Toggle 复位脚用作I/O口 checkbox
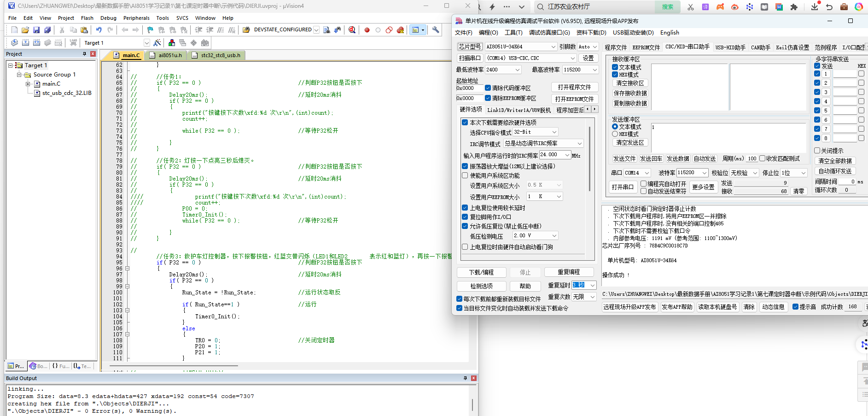This screenshot has height=416, width=868. tap(465, 217)
